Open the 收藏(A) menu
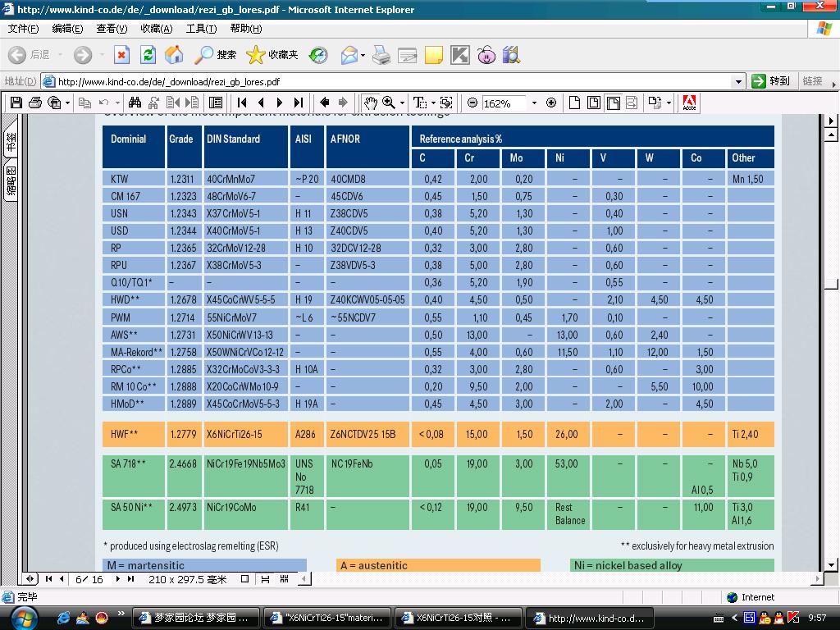Image resolution: width=840 pixels, height=630 pixels. [x=157, y=29]
